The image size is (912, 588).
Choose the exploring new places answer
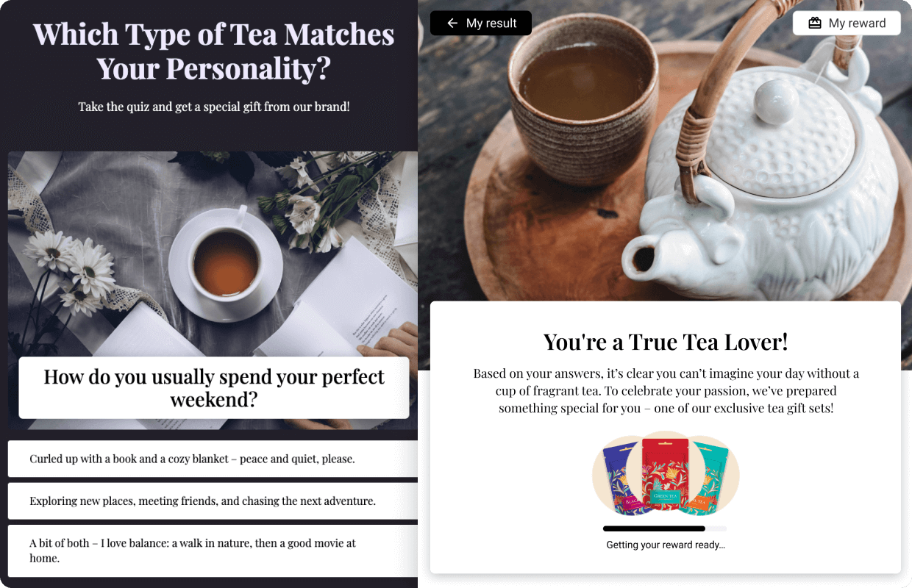(x=213, y=501)
